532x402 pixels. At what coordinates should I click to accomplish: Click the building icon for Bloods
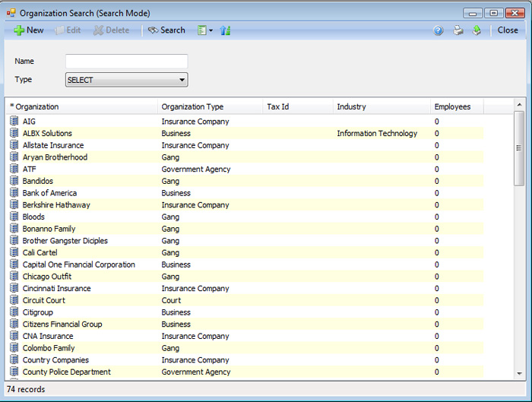[x=14, y=217]
